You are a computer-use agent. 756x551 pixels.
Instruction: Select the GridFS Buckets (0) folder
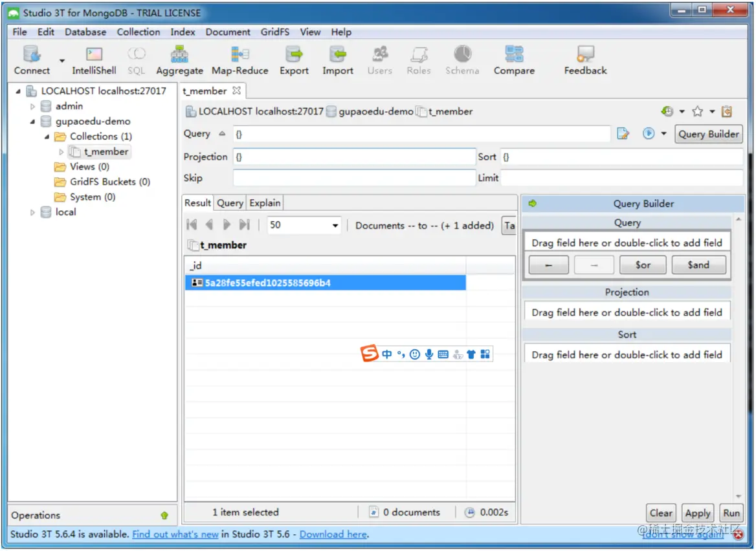102,182
